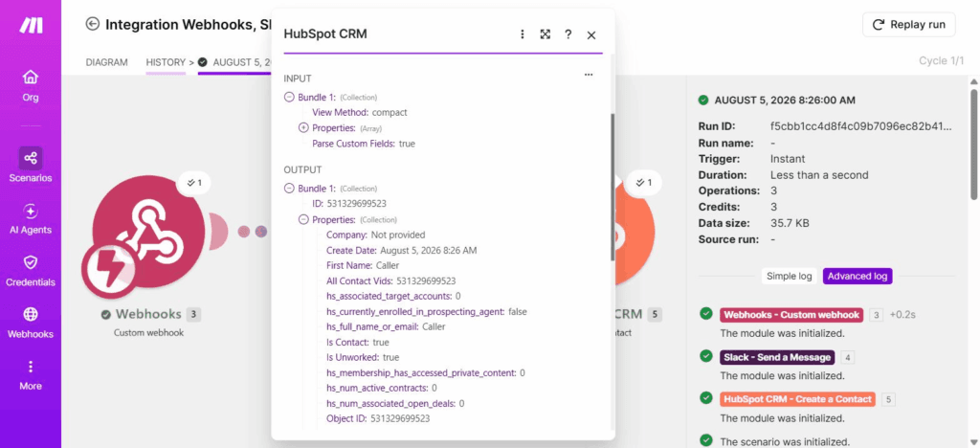Click the Object ID row
The width and height of the screenshot is (980, 448).
(377, 418)
